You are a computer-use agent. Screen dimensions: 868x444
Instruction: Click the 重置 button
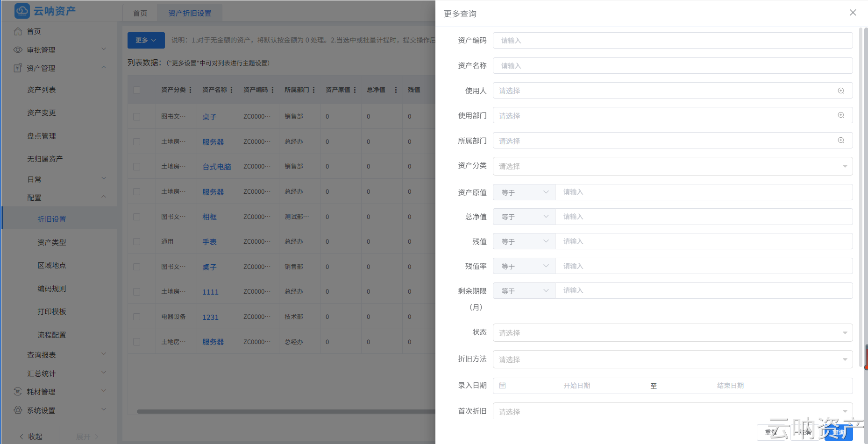coord(771,432)
